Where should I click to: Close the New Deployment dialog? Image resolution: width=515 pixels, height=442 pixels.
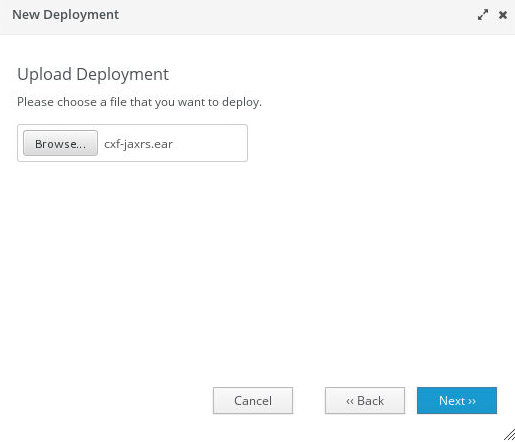click(503, 15)
